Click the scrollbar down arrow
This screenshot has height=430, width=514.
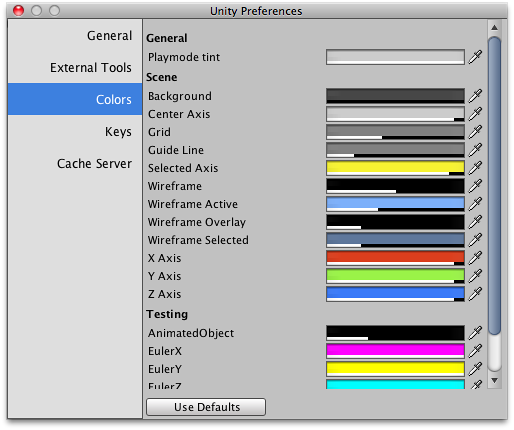(494, 380)
